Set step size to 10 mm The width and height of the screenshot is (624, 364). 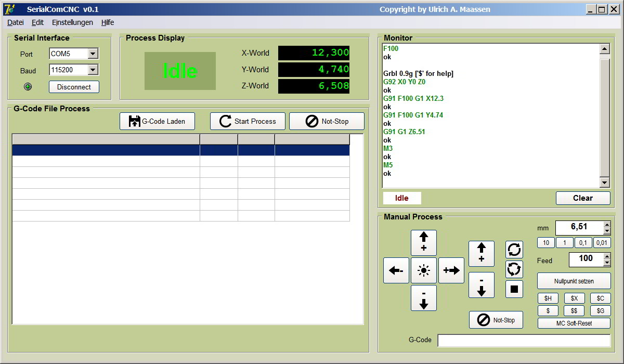(546, 243)
